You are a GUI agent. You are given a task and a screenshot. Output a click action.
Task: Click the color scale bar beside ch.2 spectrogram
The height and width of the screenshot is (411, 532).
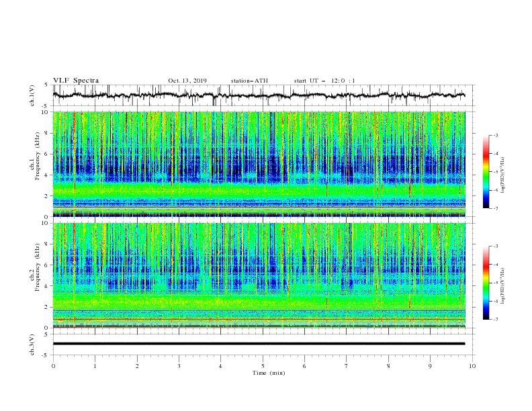(x=486, y=283)
